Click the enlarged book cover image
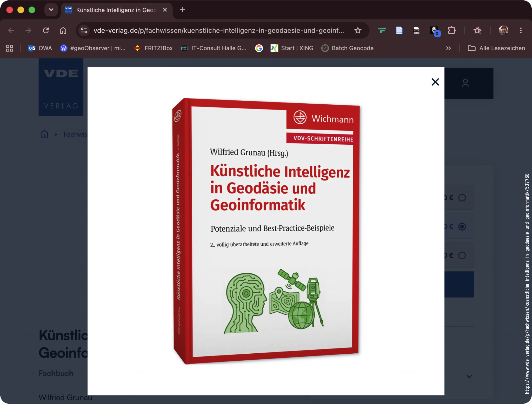This screenshot has width=532, height=404. 266,231
